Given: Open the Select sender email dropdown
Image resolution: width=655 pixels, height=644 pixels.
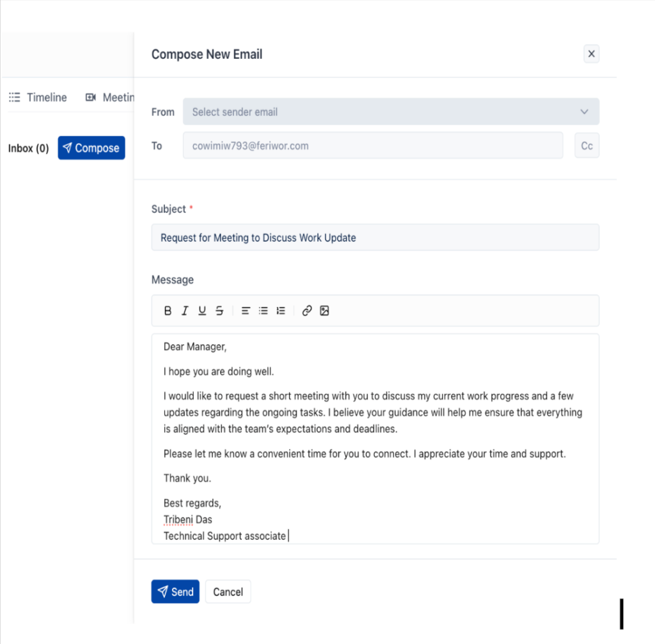Looking at the screenshot, I should point(391,111).
